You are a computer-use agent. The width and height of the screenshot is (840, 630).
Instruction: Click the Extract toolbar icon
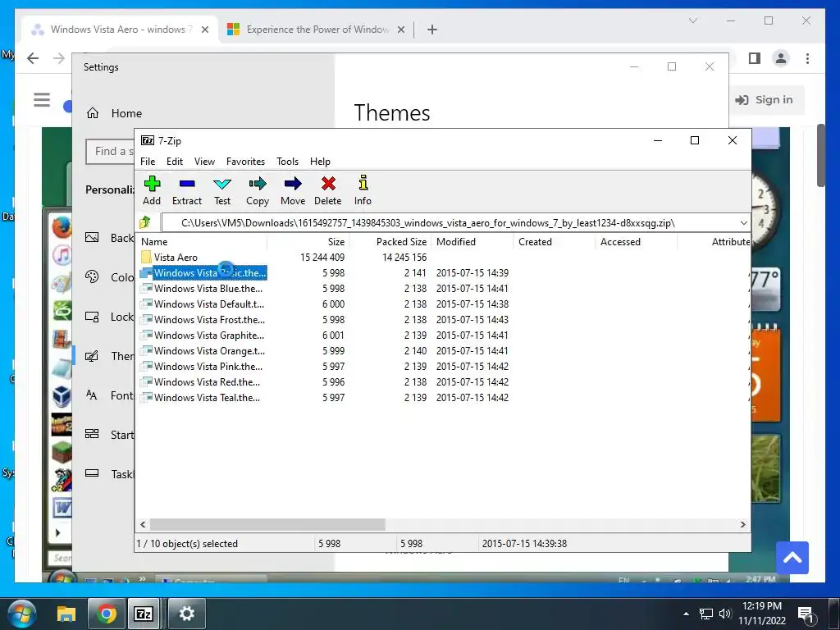point(187,184)
